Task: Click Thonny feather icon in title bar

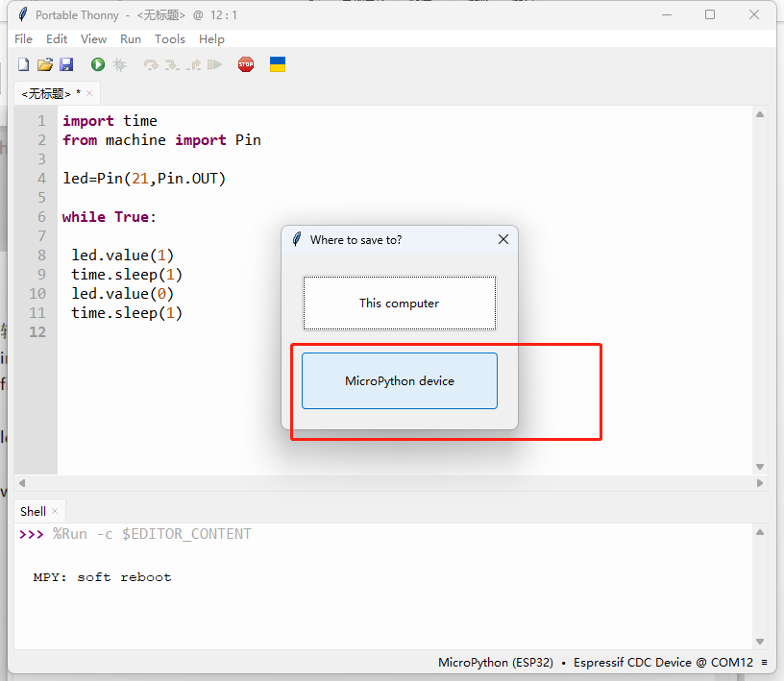Action: click(x=23, y=15)
